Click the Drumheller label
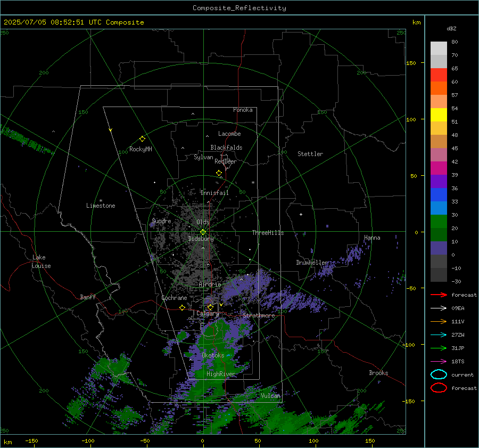 pos(312,263)
